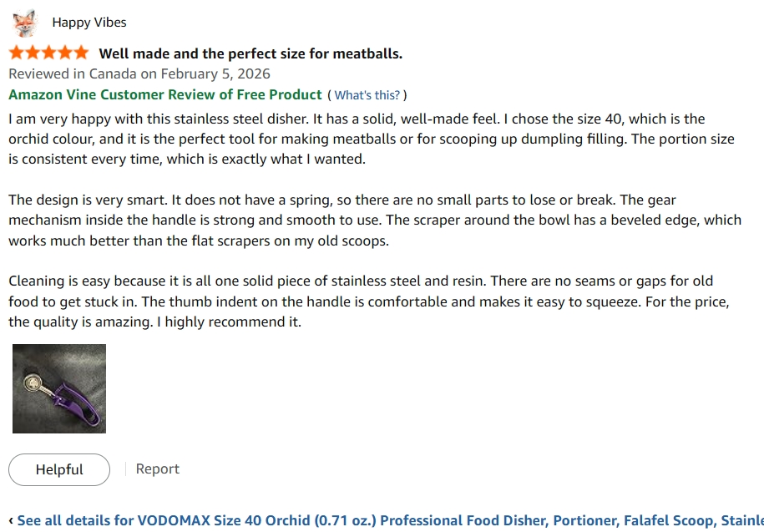
Task: Open the review titled 'Well made and the perfect size'
Action: 250,53
